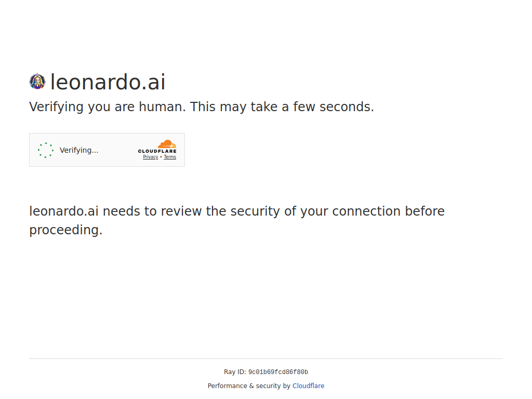Select the Ray ID code value

[x=278, y=372]
